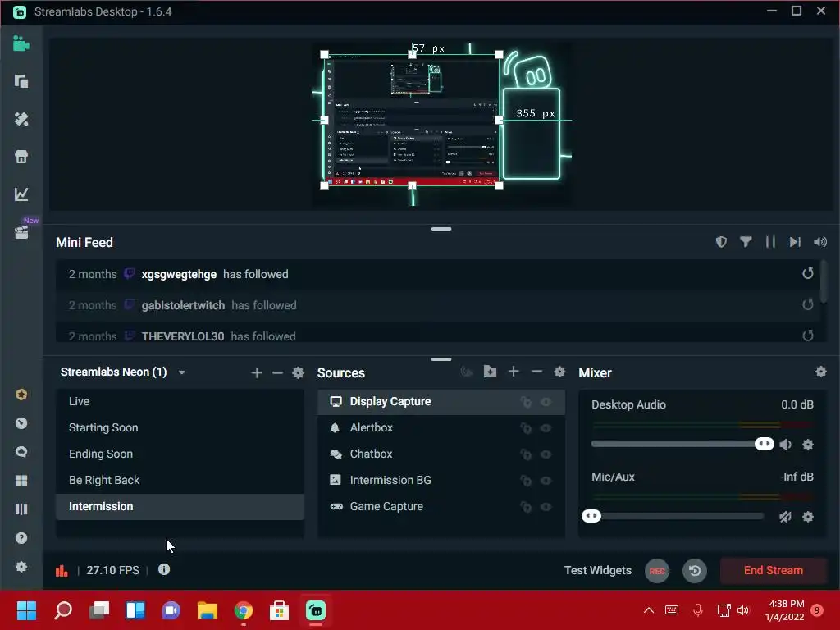Replay the gabistolertwitch follow alert
Viewport: 840px width, 630px height.
pyautogui.click(x=808, y=305)
